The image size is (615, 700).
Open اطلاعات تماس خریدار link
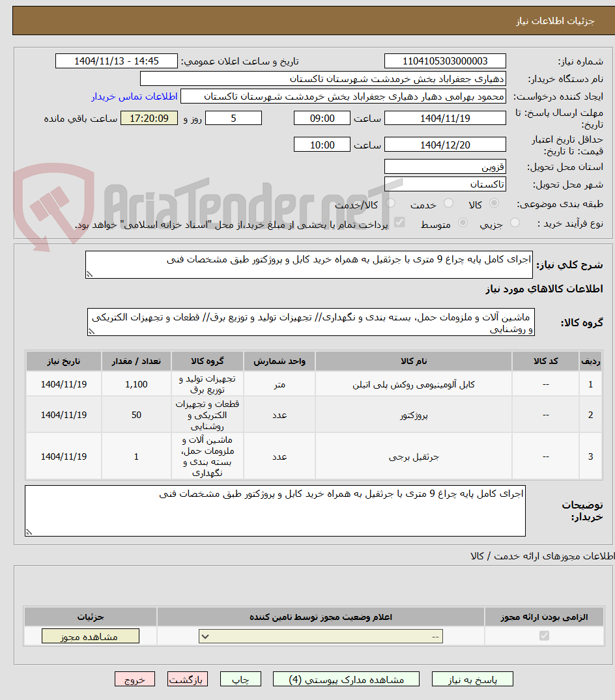134,96
